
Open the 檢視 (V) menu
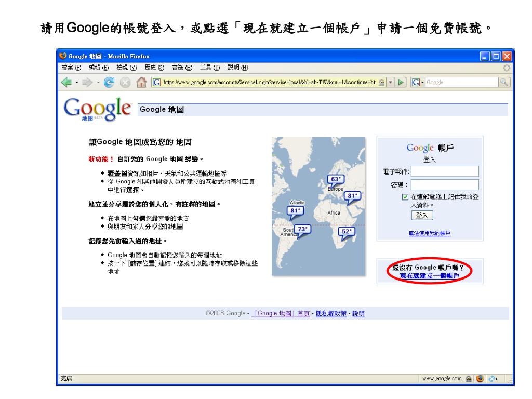click(127, 68)
